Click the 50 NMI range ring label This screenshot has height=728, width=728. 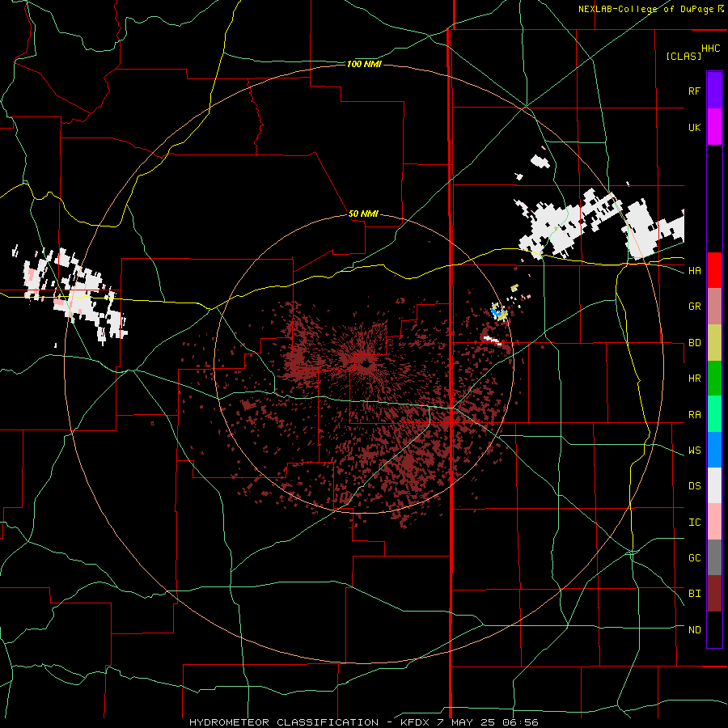click(363, 214)
